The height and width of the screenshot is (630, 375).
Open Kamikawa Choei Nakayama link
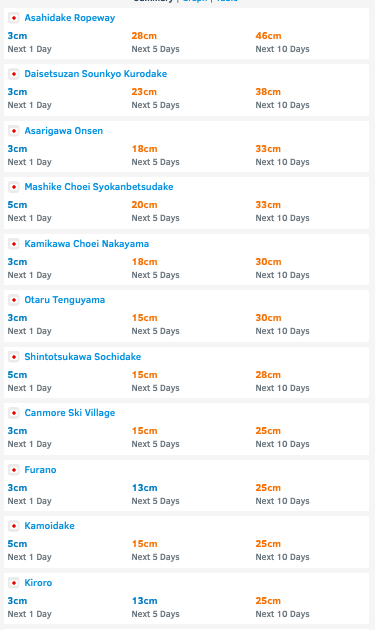pyautogui.click(x=86, y=244)
